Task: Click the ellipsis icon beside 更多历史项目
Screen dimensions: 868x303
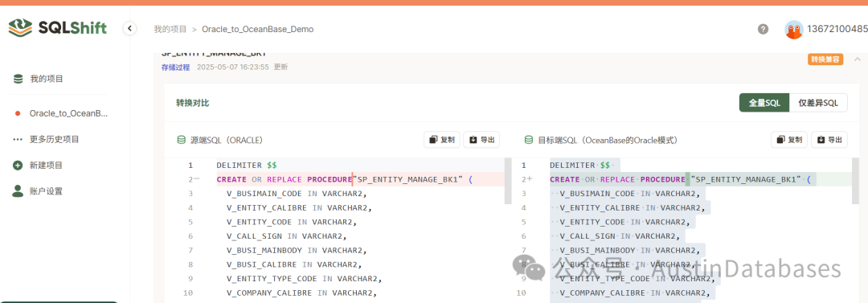Action: pos(18,140)
